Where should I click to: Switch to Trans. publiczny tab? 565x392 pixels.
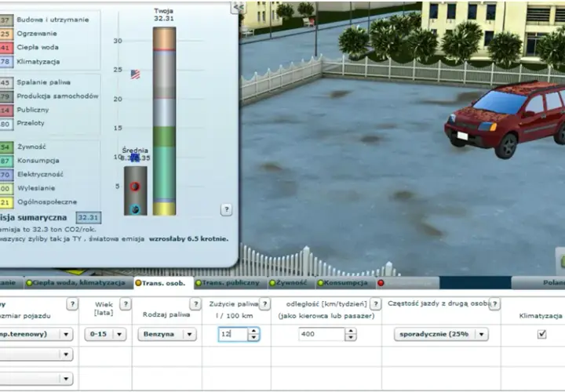231,283
